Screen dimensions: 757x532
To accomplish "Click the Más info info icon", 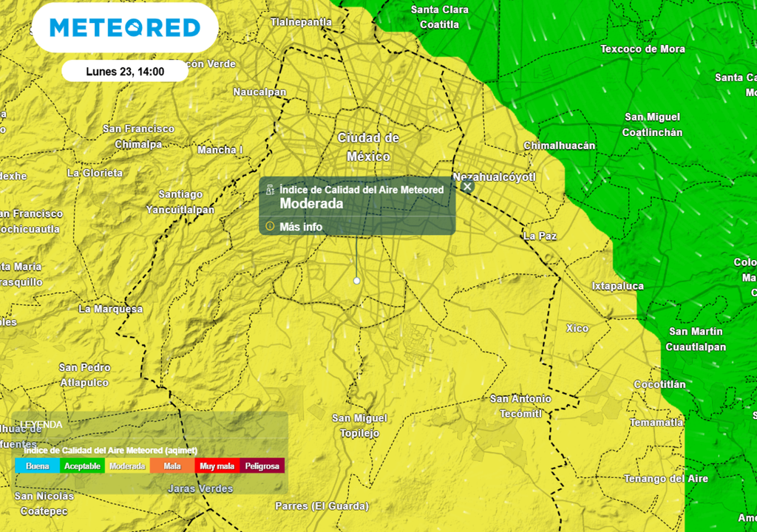I will point(270,226).
